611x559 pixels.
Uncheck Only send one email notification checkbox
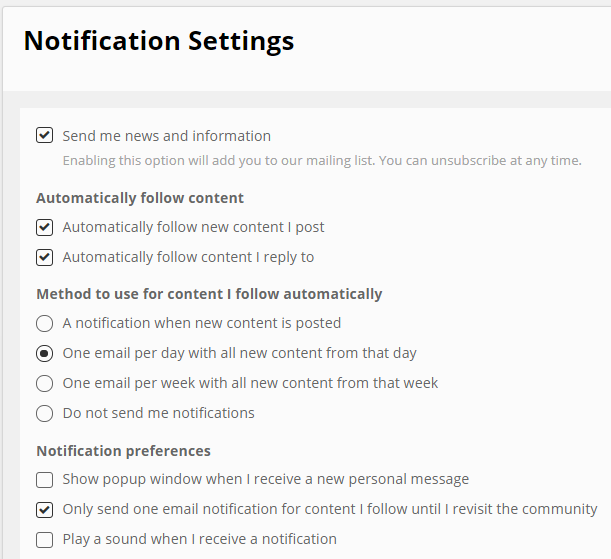[44, 510]
